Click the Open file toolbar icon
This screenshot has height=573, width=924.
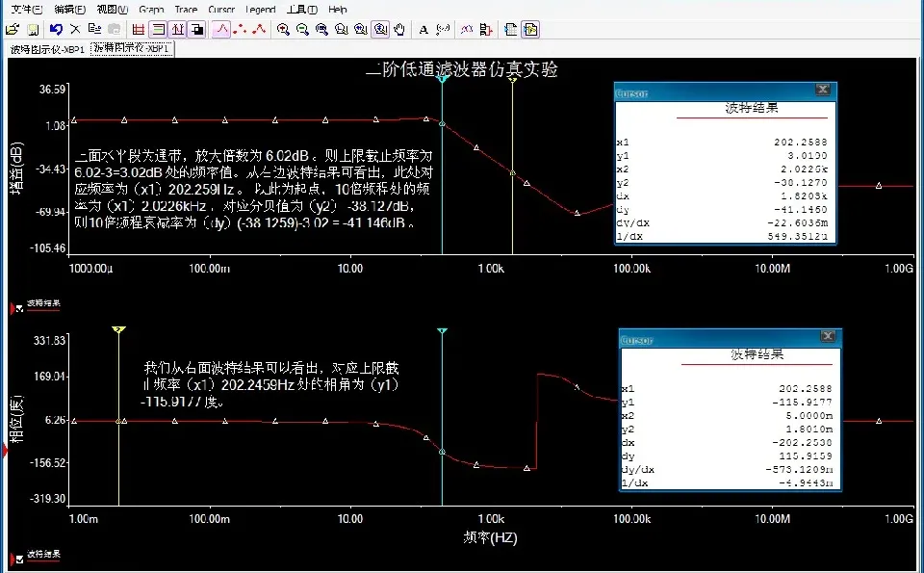click(x=13, y=29)
